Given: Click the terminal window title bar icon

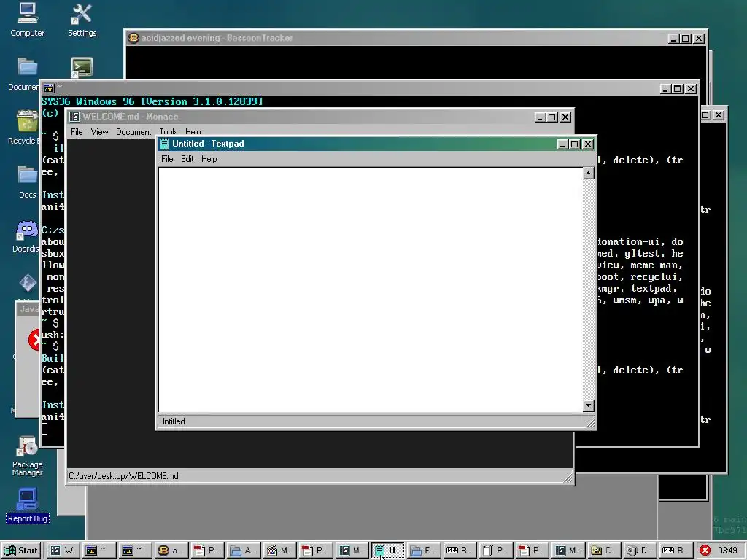Looking at the screenshot, I should (49, 88).
